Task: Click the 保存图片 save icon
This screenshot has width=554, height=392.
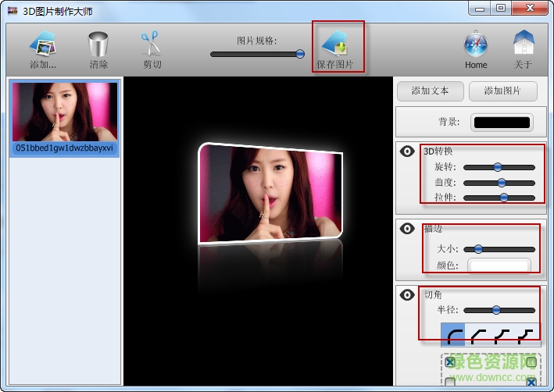Action: click(x=334, y=43)
